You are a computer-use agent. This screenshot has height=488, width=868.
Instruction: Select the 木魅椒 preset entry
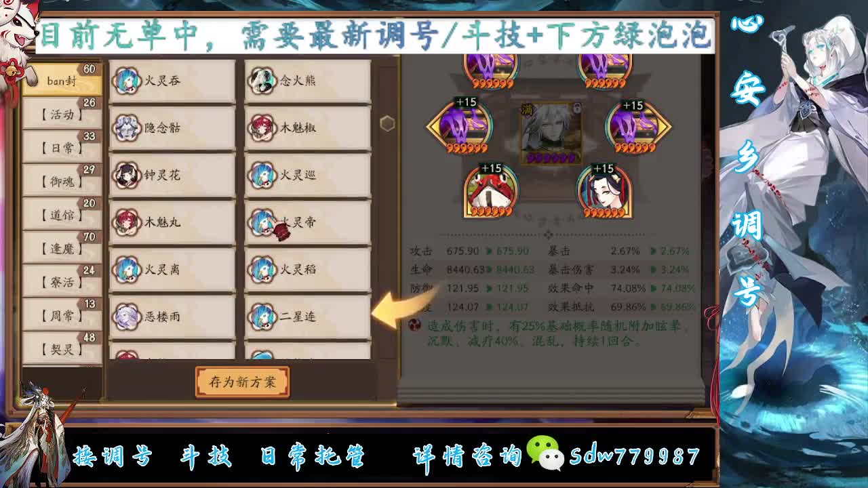click(x=308, y=128)
